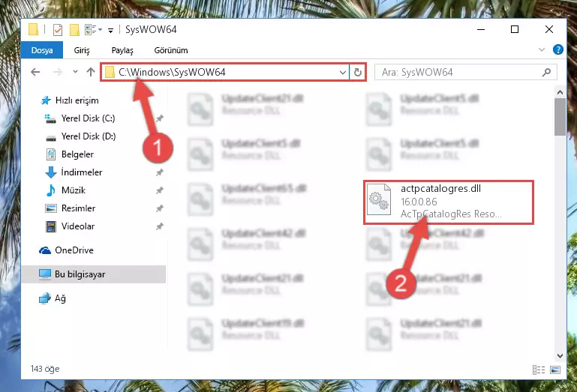Click the New Folder quick access icon

(x=74, y=29)
